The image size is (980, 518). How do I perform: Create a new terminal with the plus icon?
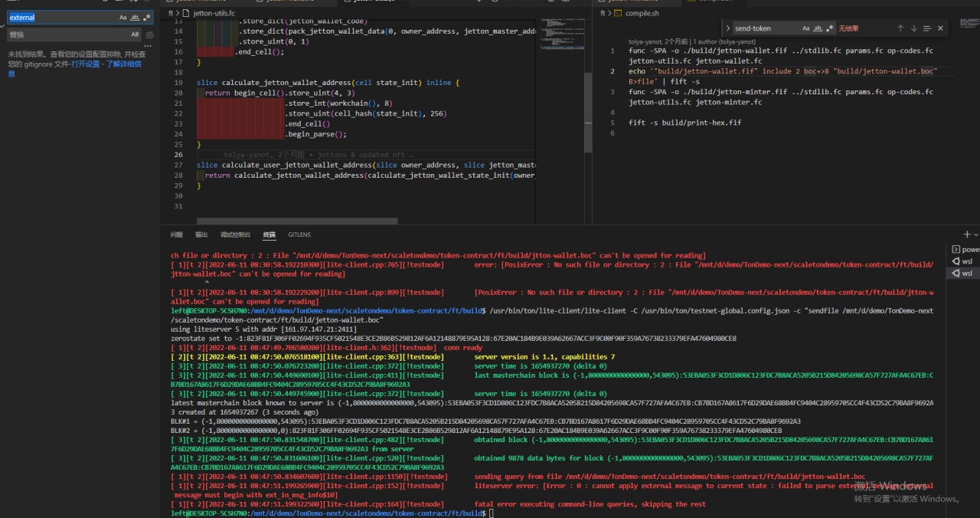point(967,234)
